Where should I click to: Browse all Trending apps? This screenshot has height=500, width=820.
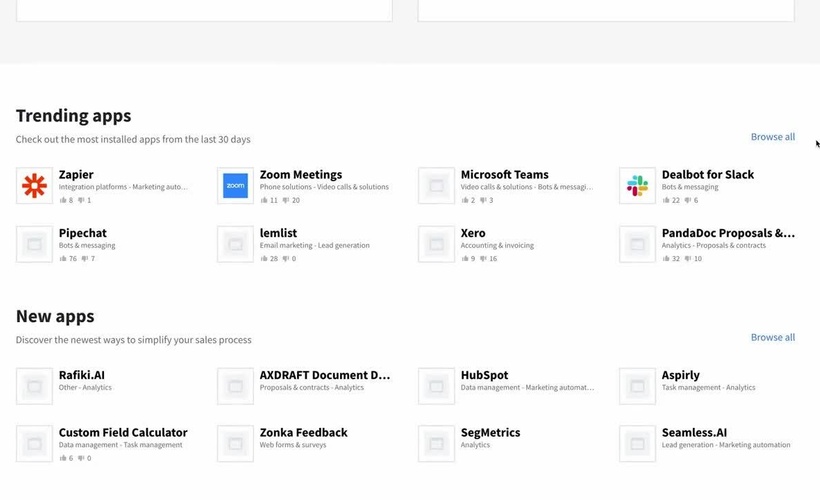pyautogui.click(x=772, y=137)
